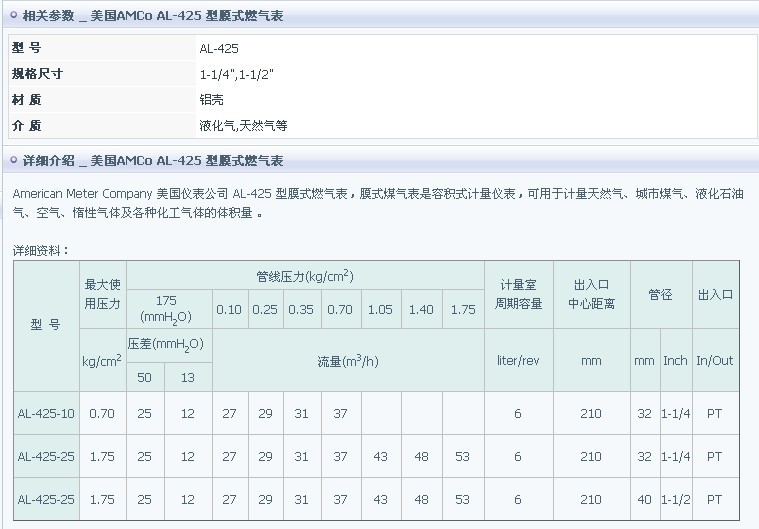Select the 详细介绍 section heading text
Viewport: 759px width, 529px height.
coord(152,160)
